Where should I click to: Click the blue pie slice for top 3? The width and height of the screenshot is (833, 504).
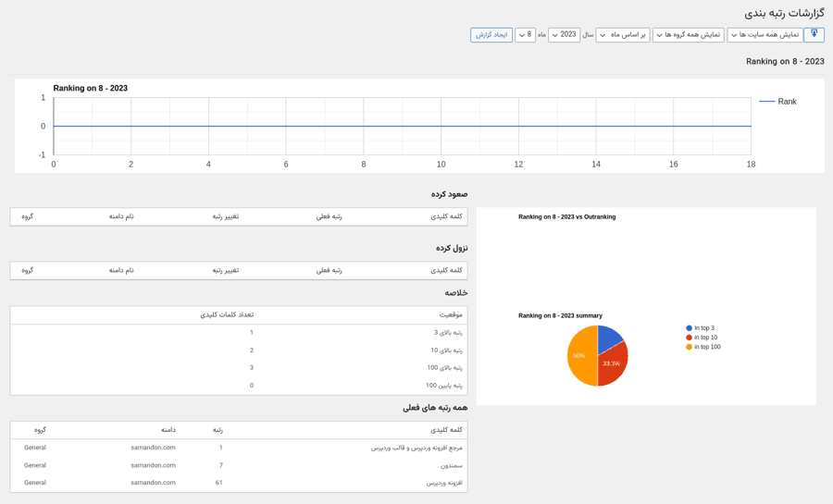click(x=608, y=338)
